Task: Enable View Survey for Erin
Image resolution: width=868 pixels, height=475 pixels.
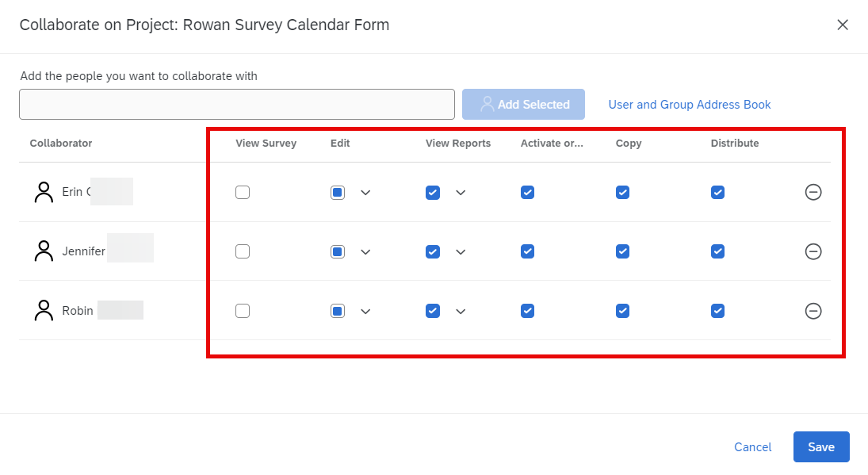Action: tap(243, 192)
